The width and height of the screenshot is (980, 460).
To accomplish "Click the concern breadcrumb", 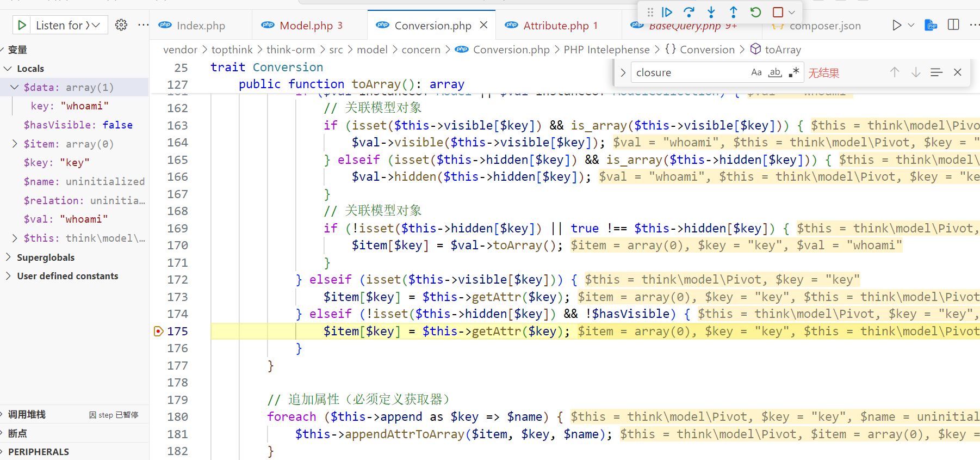I will [421, 50].
